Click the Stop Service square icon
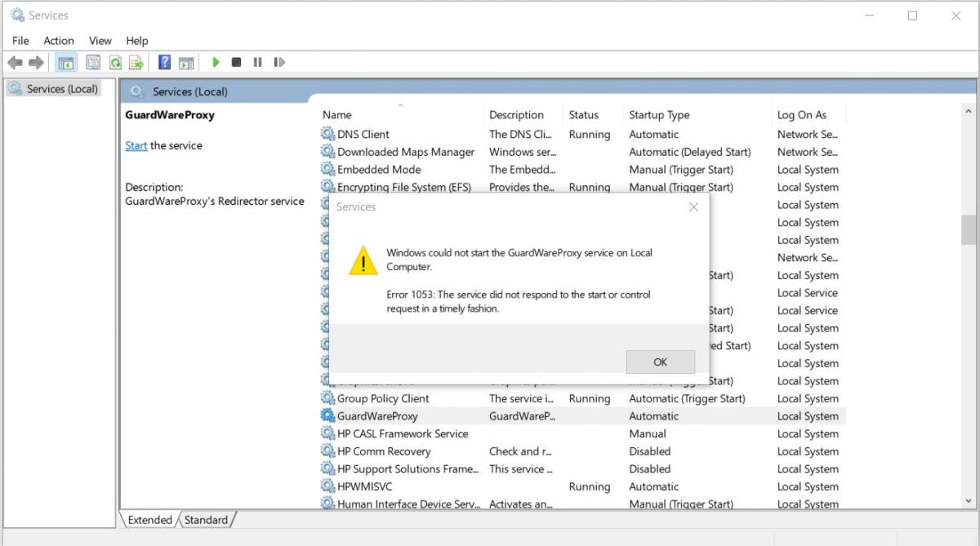 pyautogui.click(x=237, y=62)
